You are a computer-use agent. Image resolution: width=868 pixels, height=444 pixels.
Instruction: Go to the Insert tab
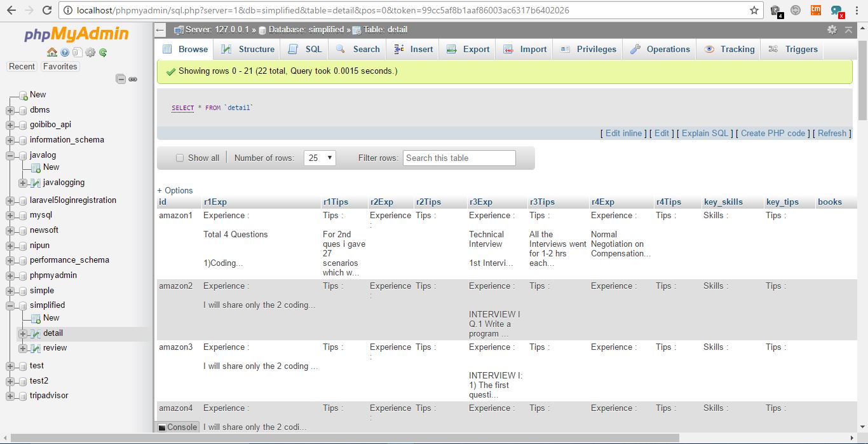pos(414,49)
